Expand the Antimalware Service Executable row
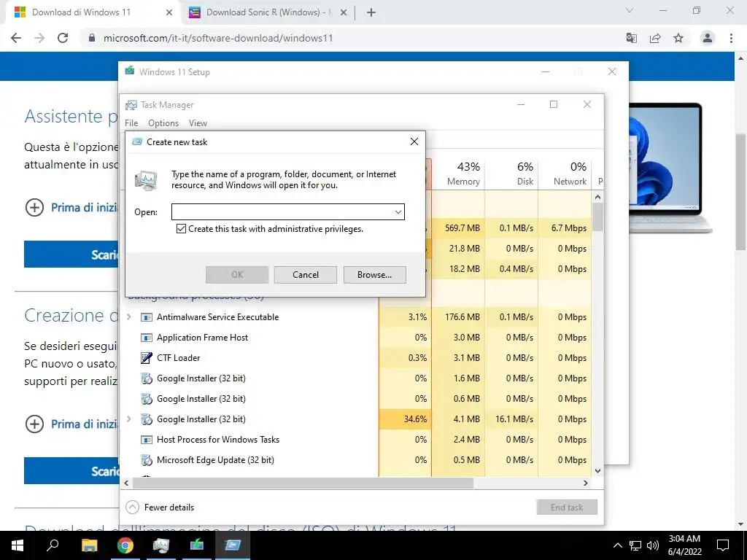Image resolution: width=747 pixels, height=560 pixels. pos(128,316)
